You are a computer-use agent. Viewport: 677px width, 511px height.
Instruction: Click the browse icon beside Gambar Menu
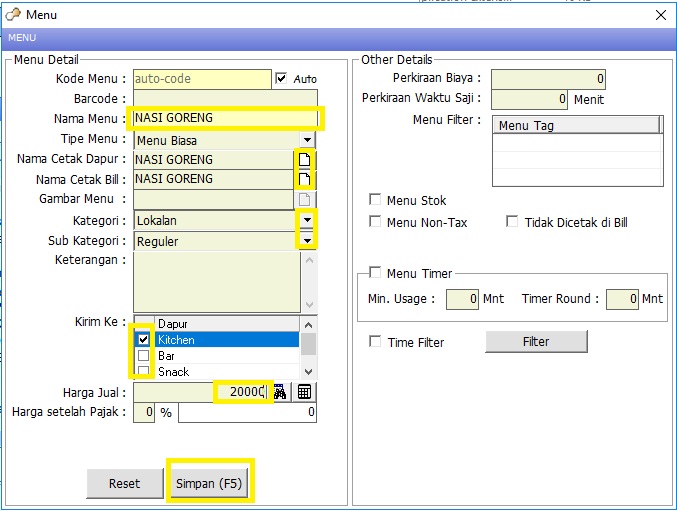(x=306, y=200)
